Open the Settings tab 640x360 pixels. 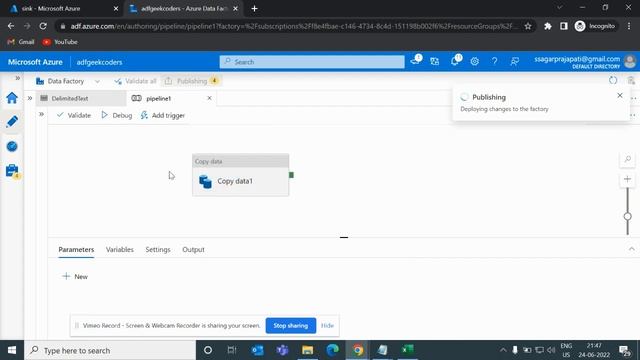pyautogui.click(x=158, y=249)
